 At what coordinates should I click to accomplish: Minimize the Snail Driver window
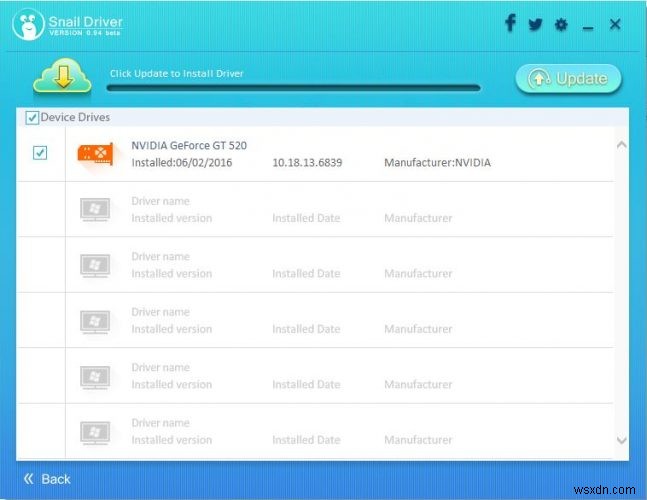588,28
